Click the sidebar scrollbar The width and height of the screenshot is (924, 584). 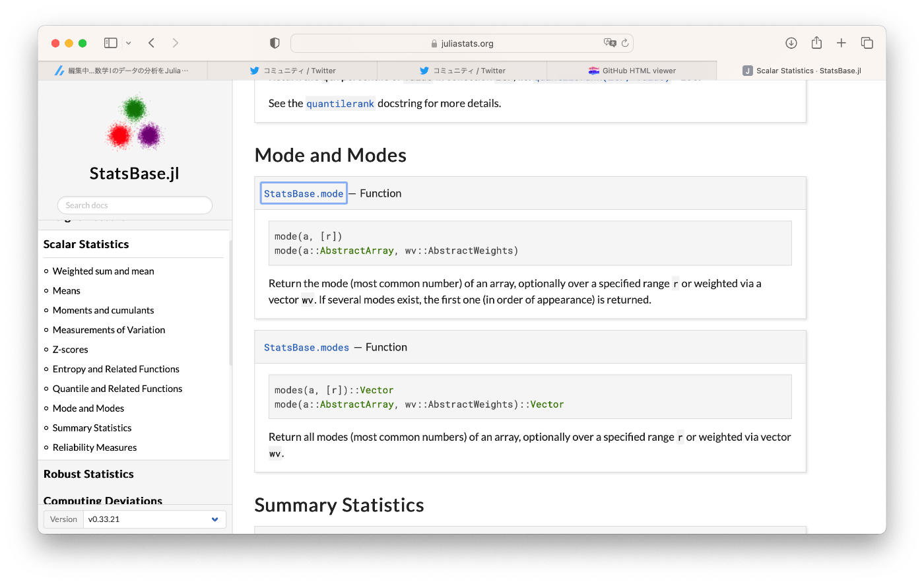tap(230, 304)
